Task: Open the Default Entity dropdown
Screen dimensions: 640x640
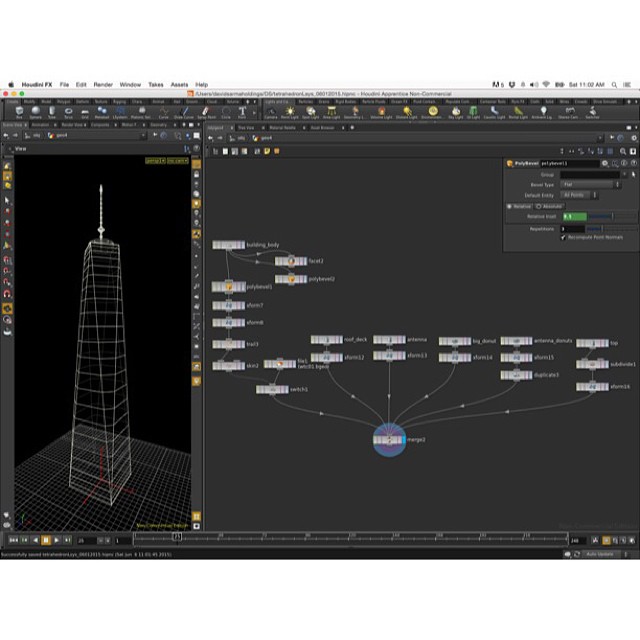Action: [x=581, y=195]
